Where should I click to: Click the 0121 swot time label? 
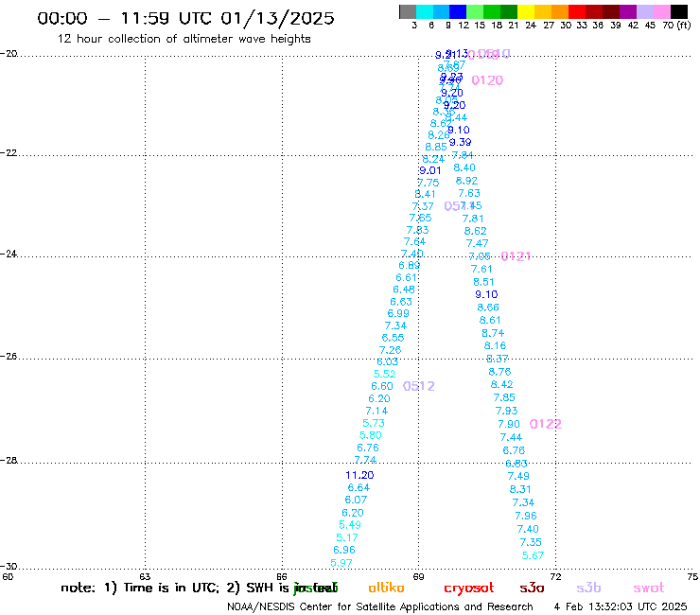516,255
